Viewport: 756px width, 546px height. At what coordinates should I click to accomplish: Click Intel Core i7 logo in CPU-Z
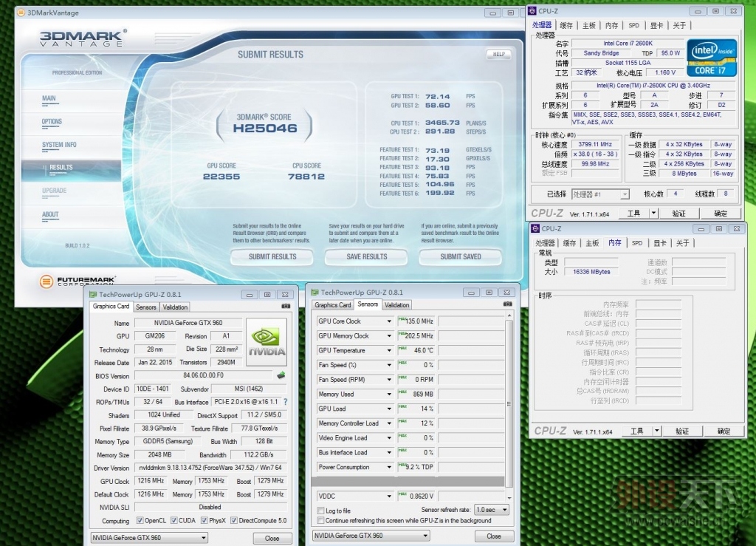[x=712, y=58]
